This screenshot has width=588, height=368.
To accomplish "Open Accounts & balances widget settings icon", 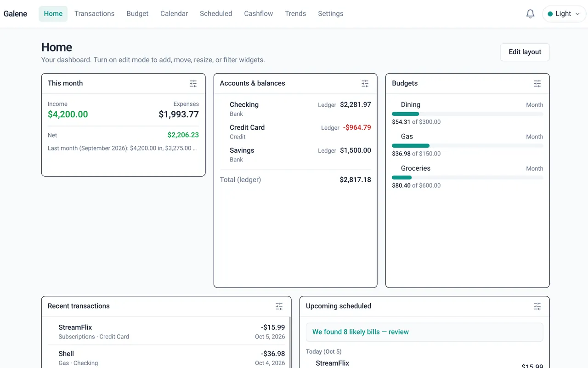I will pos(365,84).
